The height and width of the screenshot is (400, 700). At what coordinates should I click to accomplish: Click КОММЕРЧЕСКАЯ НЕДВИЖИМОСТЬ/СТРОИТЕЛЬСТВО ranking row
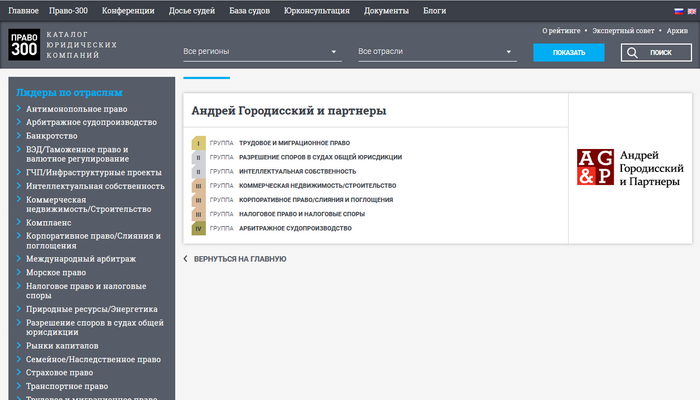(x=318, y=186)
